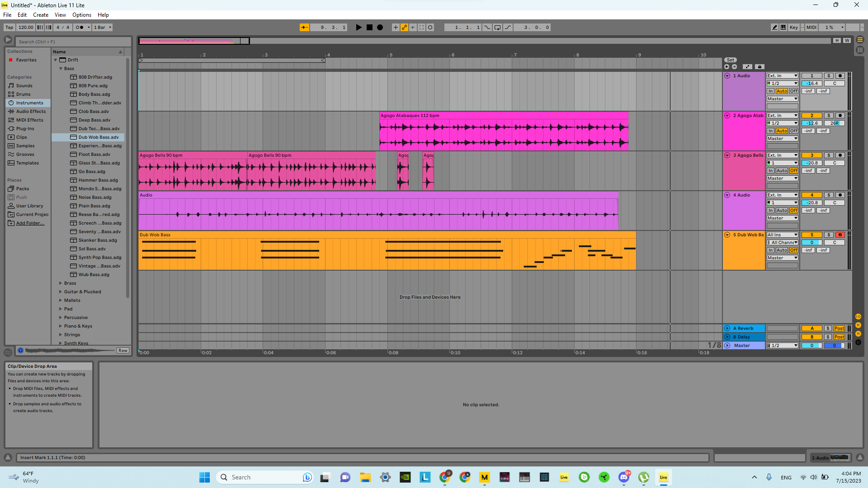
Task: Click the Stop transport button
Action: click(x=369, y=28)
